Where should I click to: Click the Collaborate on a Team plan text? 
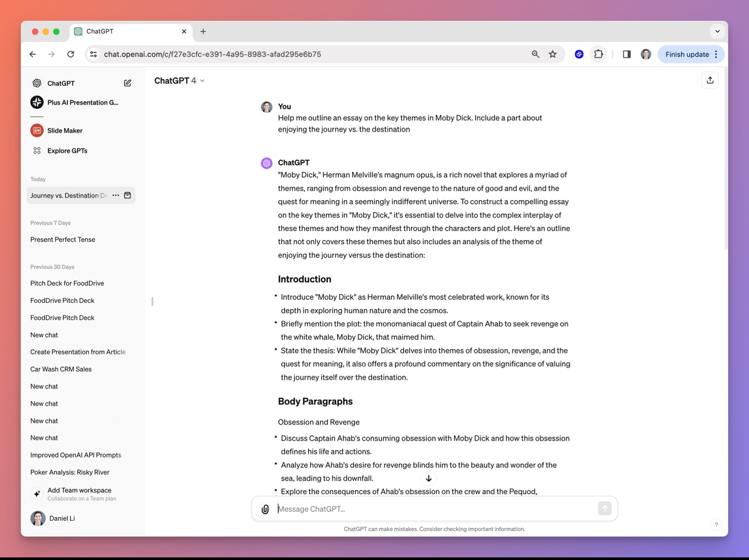82,499
